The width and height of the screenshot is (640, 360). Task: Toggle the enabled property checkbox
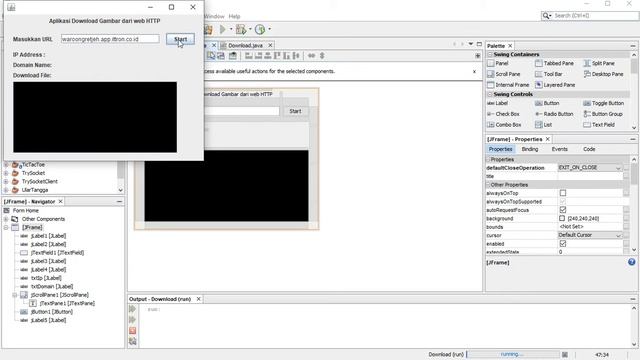(563, 244)
